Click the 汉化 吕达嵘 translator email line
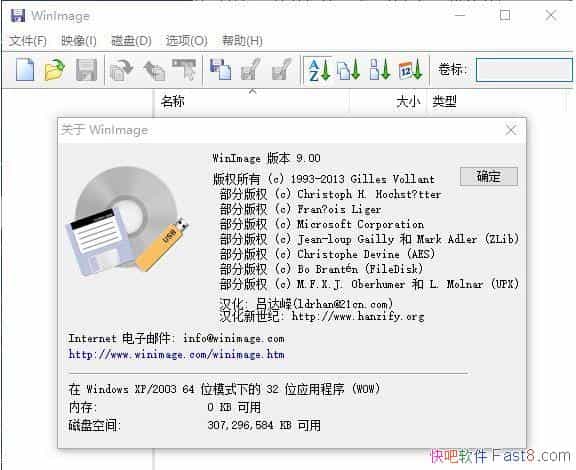The width and height of the screenshot is (576, 470). pos(306,304)
